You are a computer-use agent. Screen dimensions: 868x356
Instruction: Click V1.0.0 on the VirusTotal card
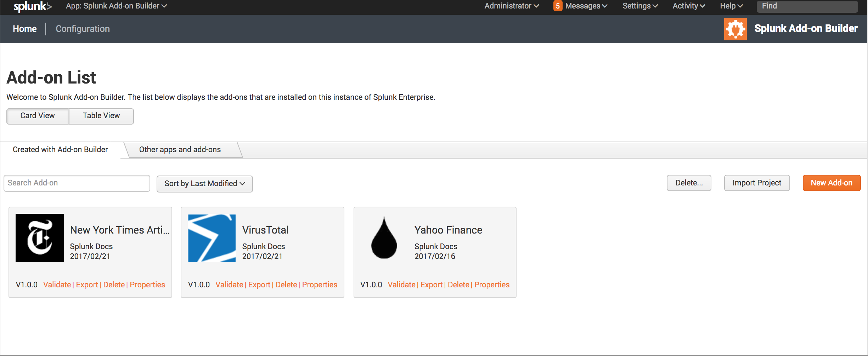[x=199, y=285]
